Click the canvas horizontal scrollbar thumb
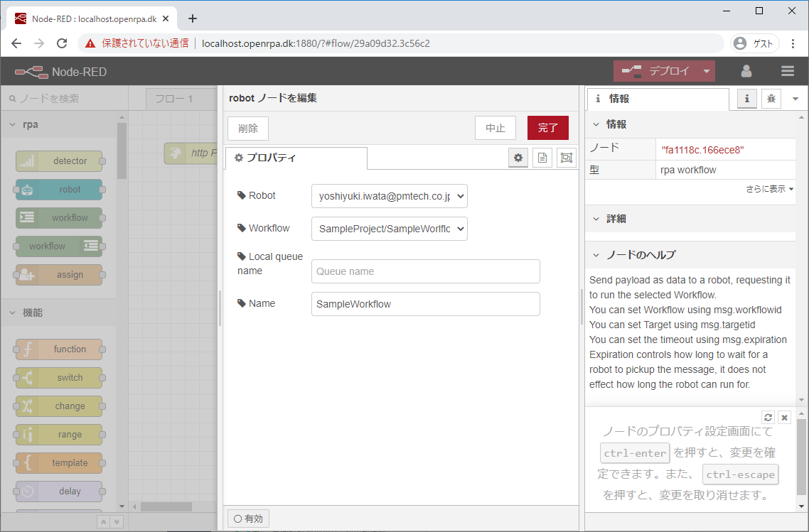This screenshot has height=532, width=809. pyautogui.click(x=166, y=506)
